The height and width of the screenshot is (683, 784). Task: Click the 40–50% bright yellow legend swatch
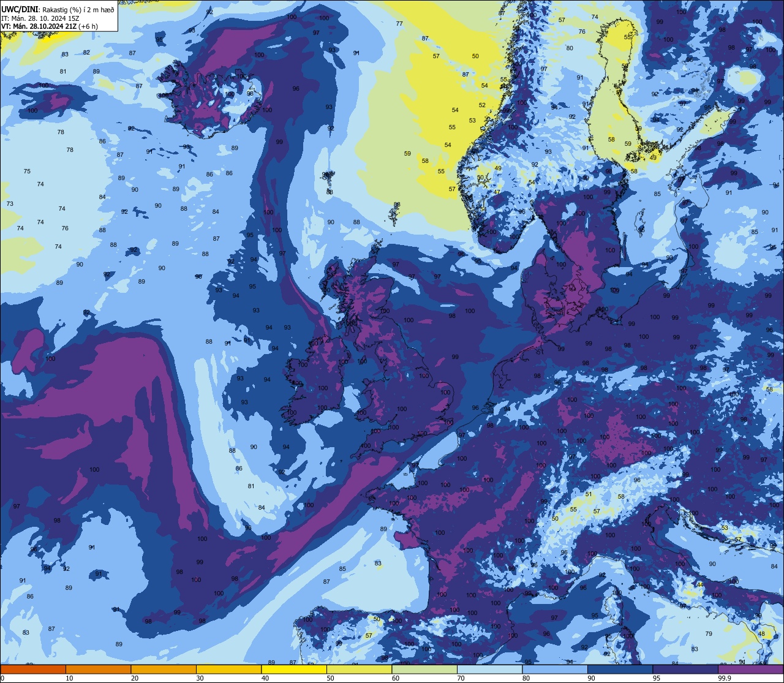tap(294, 669)
